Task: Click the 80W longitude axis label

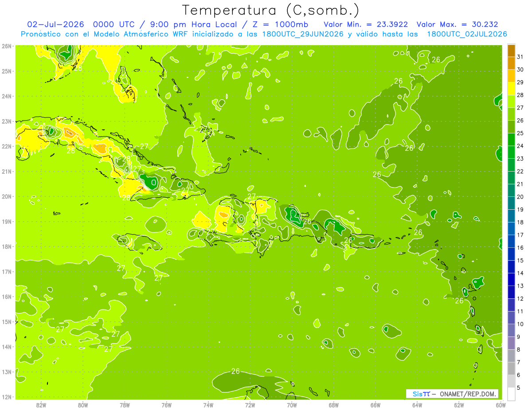Action: tap(83, 405)
